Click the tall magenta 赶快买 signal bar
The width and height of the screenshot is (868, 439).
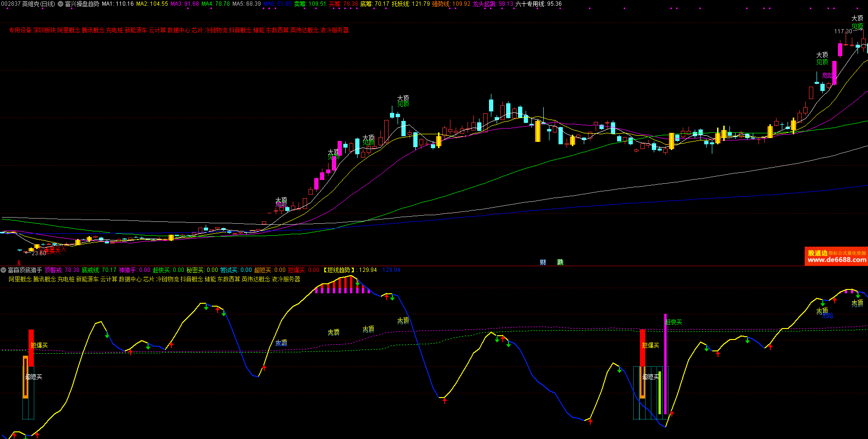(x=665, y=362)
